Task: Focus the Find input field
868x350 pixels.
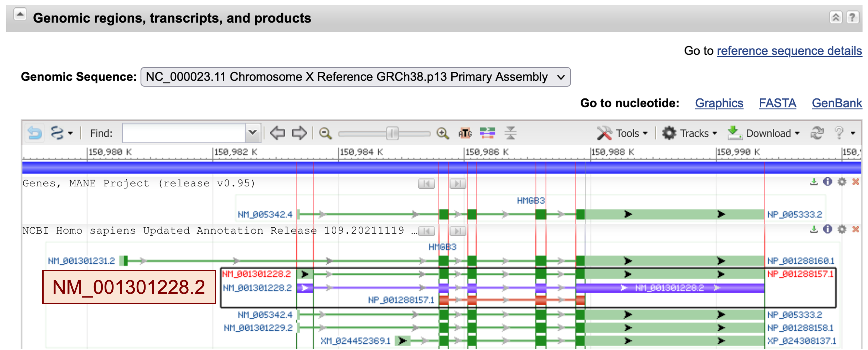Action: point(184,133)
